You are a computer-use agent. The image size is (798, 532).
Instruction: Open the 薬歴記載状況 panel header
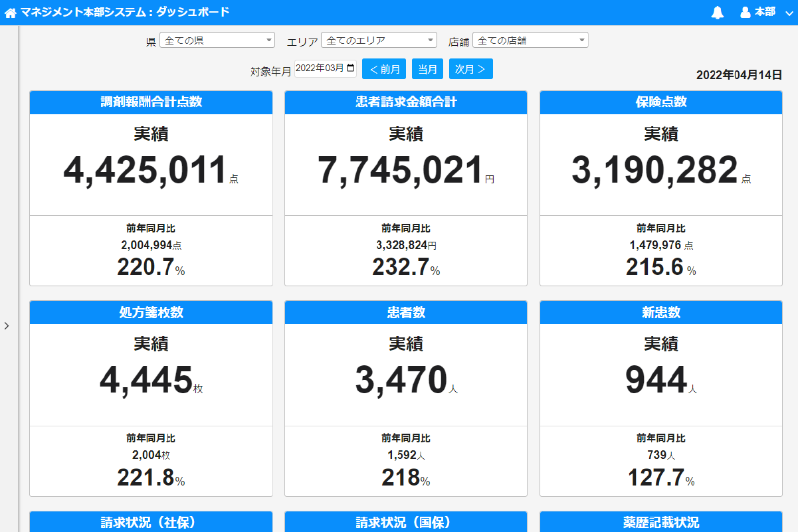661,522
